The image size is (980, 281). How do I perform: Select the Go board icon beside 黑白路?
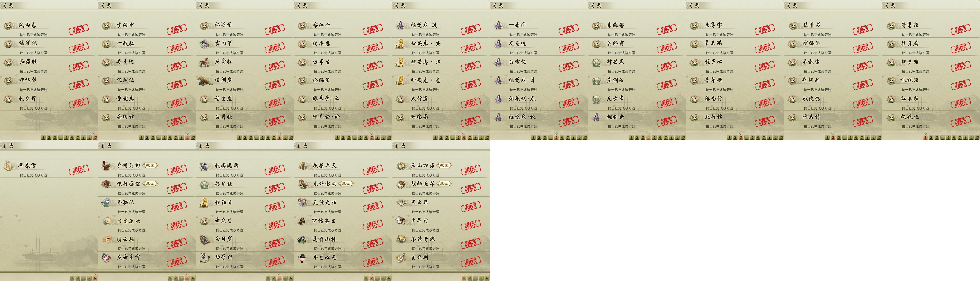coord(401,202)
